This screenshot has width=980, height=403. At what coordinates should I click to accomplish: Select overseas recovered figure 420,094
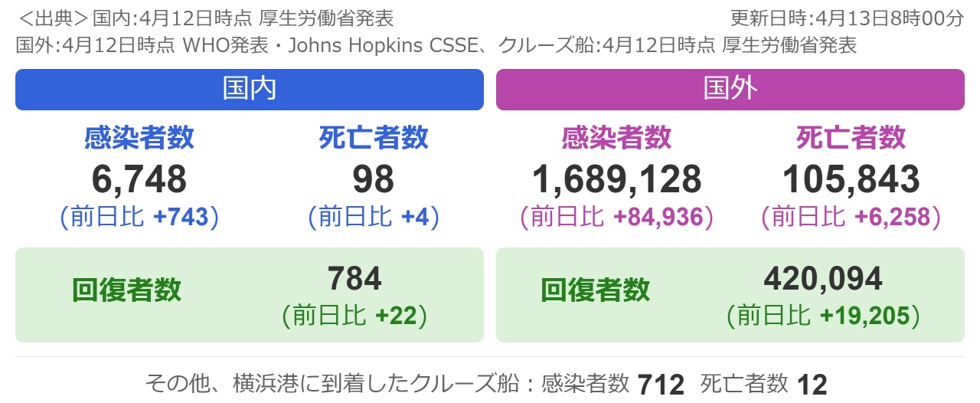pos(823,279)
